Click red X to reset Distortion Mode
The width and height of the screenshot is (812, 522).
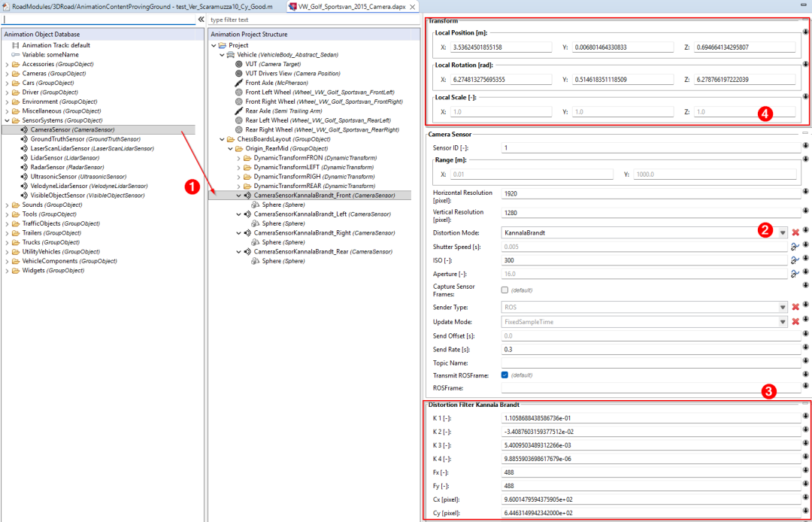point(795,233)
